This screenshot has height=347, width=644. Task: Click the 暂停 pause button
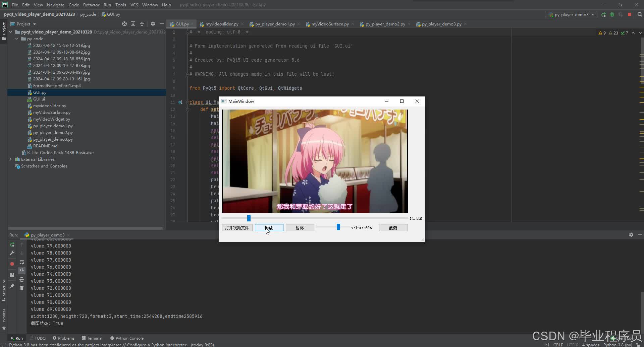tap(300, 228)
